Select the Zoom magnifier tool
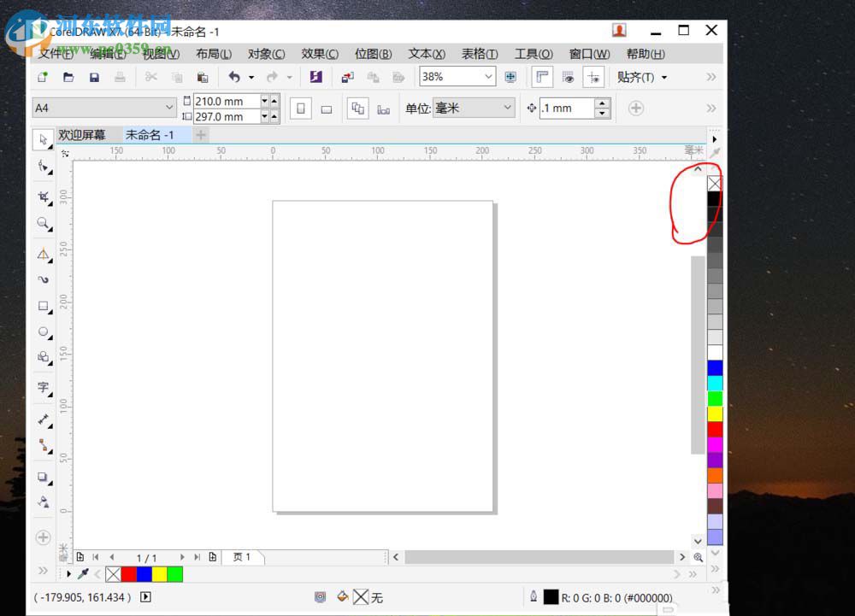 (43, 224)
